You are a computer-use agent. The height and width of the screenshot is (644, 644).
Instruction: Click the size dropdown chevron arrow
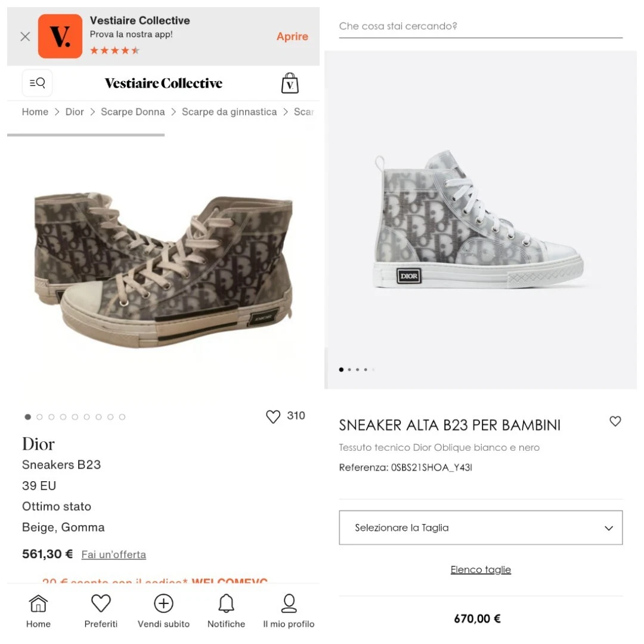[x=609, y=528]
